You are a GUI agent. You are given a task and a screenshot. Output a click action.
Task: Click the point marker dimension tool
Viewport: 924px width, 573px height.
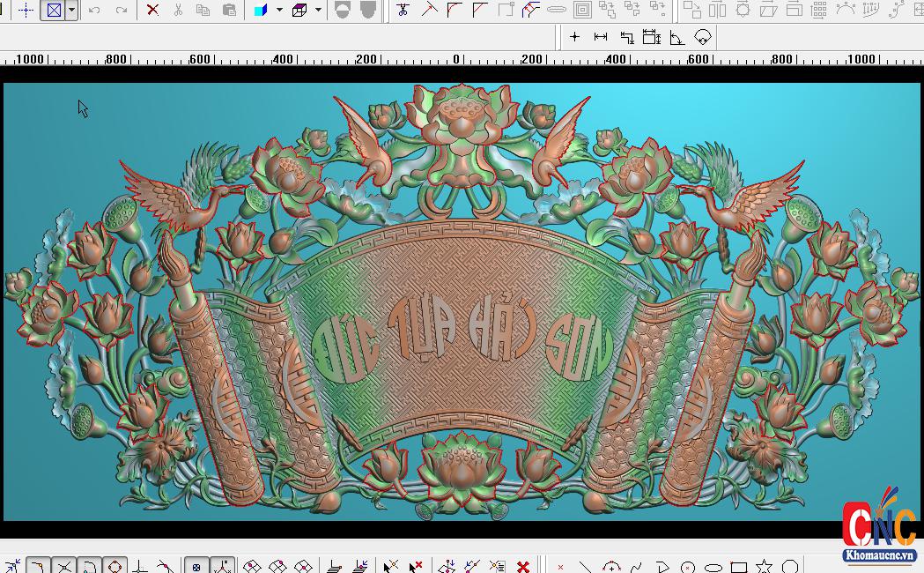(x=574, y=37)
